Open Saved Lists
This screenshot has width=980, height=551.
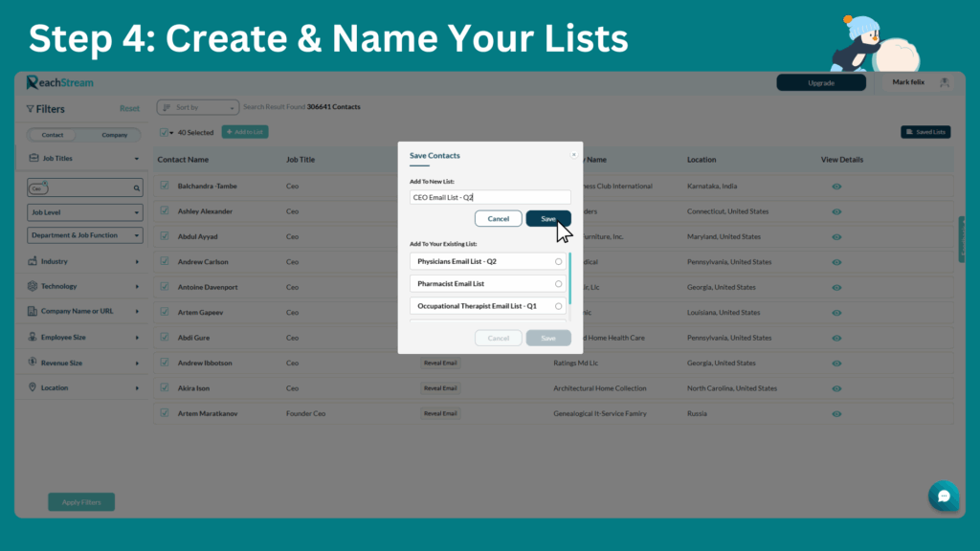pyautogui.click(x=924, y=132)
